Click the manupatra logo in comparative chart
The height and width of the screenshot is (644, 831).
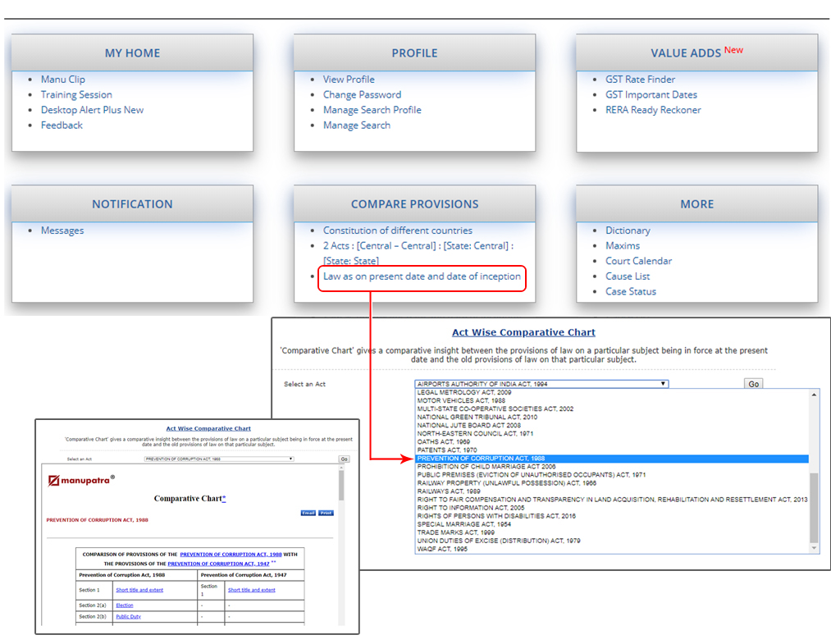coord(80,481)
